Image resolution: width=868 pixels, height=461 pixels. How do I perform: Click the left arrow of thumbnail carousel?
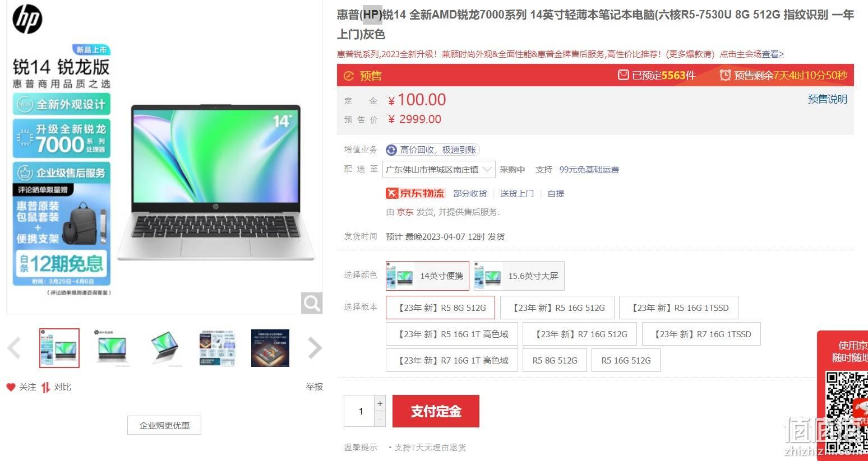coord(15,348)
